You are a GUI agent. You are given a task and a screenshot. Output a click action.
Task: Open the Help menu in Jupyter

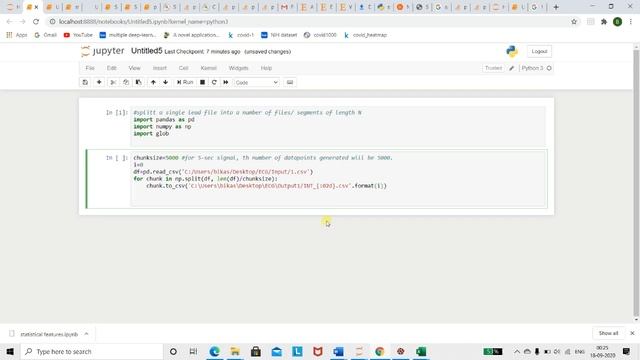266,68
